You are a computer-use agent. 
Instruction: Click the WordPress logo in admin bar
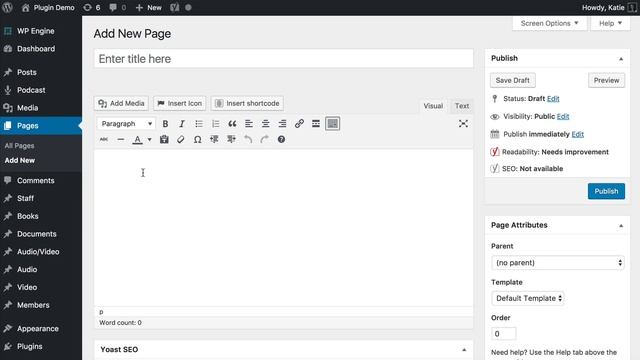point(7,7)
